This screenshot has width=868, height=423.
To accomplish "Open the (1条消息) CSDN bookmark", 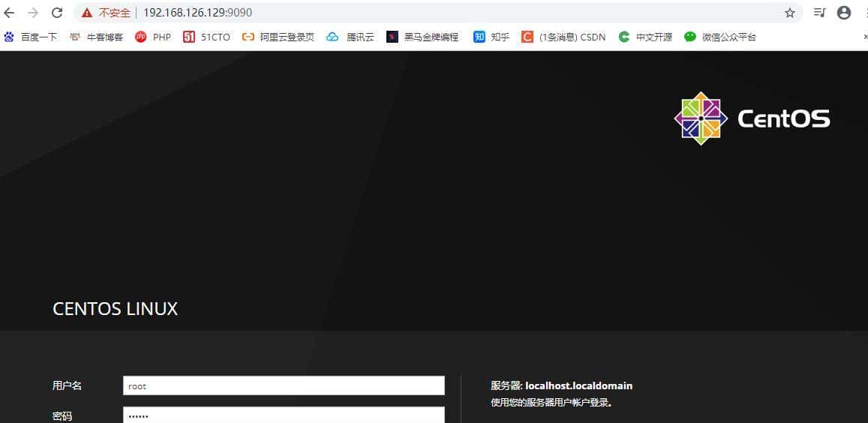I will 563,37.
